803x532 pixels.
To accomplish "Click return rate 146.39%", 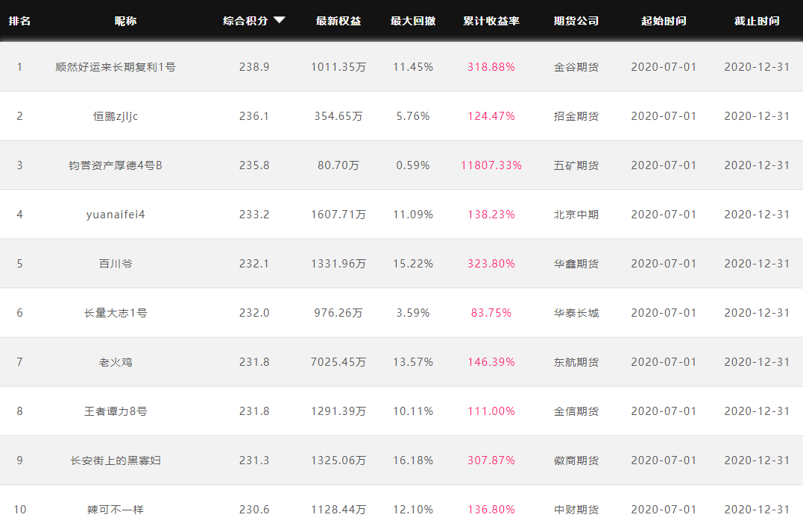I will [x=491, y=361].
